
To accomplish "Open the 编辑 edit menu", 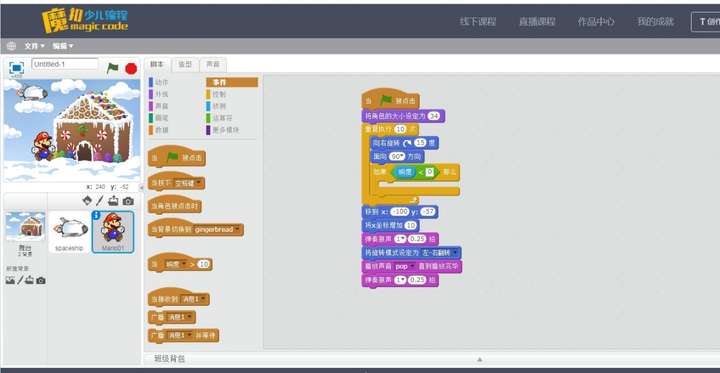I will pos(63,46).
